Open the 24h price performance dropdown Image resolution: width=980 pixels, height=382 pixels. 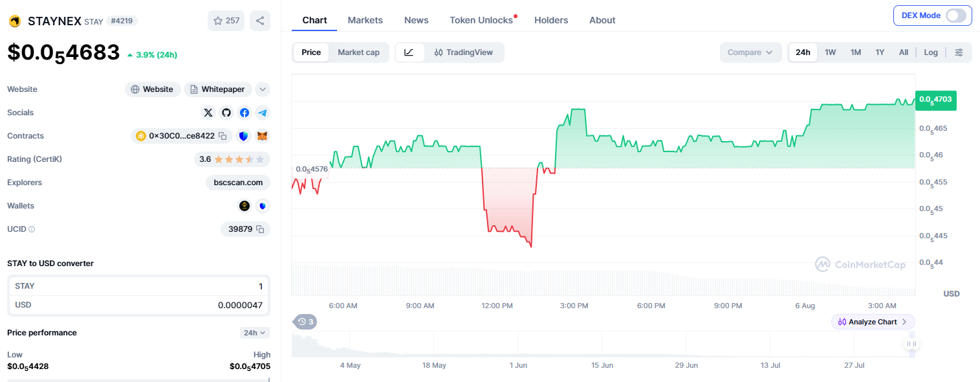(255, 333)
